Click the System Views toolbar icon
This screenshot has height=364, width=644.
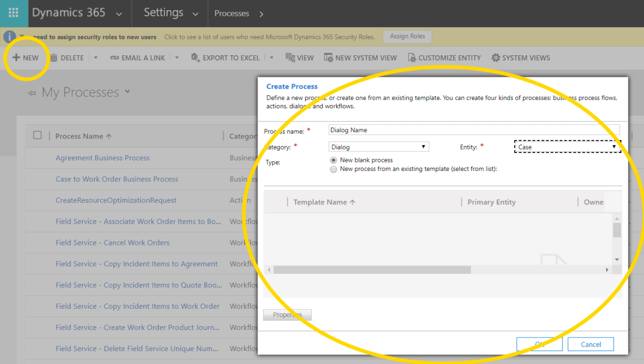click(497, 57)
